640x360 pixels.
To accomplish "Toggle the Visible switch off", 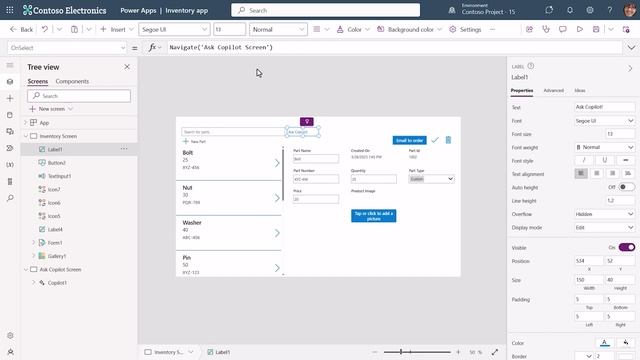I will tap(627, 247).
